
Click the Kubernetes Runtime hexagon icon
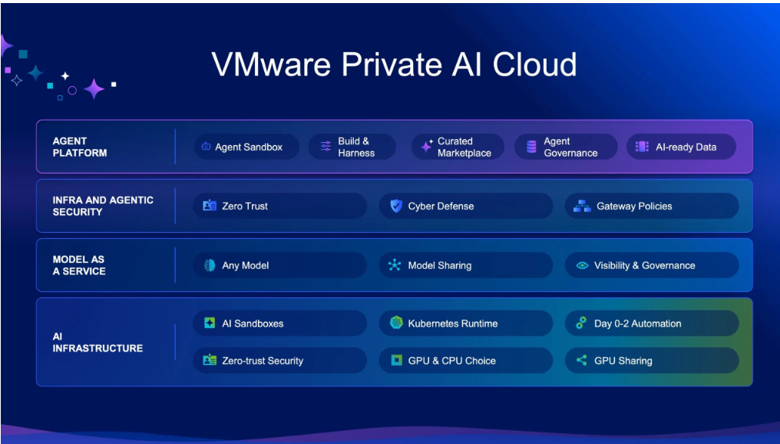click(x=396, y=323)
